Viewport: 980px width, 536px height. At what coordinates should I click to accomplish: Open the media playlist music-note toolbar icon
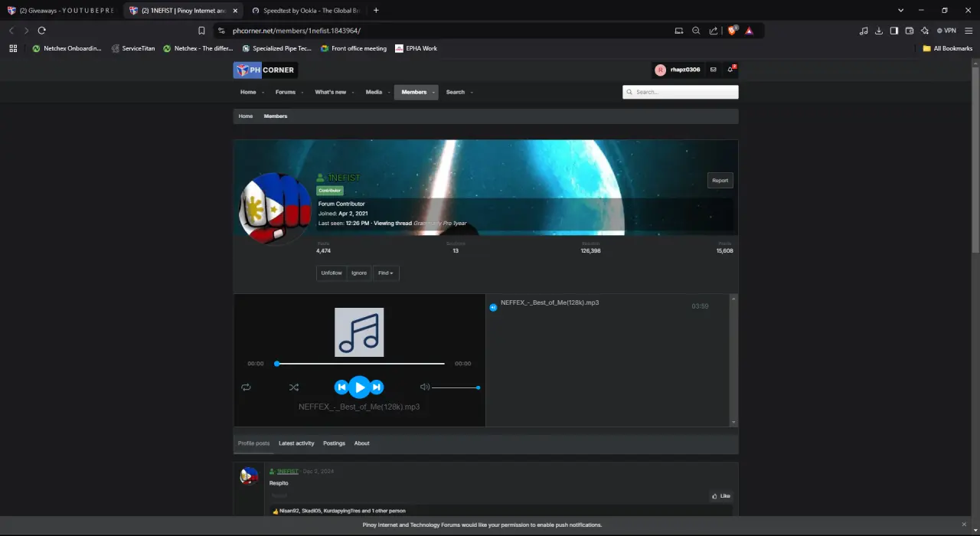(864, 31)
